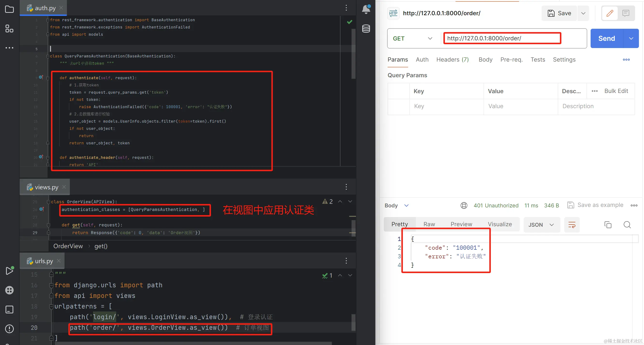
Task: Expand the Send button dropdown arrow
Action: click(x=631, y=38)
